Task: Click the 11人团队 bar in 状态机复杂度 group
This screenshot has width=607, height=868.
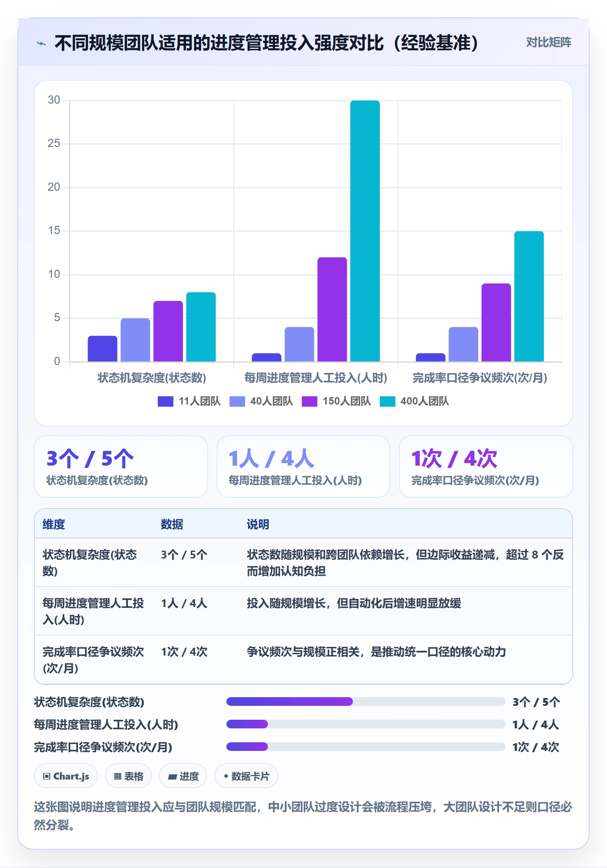Action: pyautogui.click(x=102, y=349)
